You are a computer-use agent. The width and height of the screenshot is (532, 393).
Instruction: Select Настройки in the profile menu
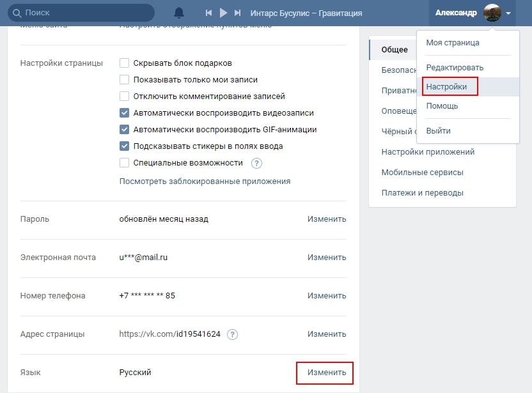pos(446,87)
